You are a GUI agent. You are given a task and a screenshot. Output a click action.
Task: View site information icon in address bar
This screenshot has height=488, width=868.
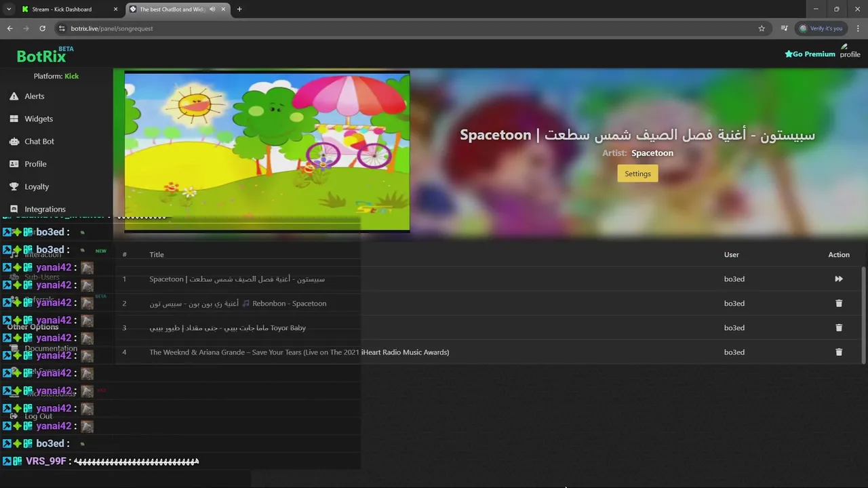(x=62, y=28)
